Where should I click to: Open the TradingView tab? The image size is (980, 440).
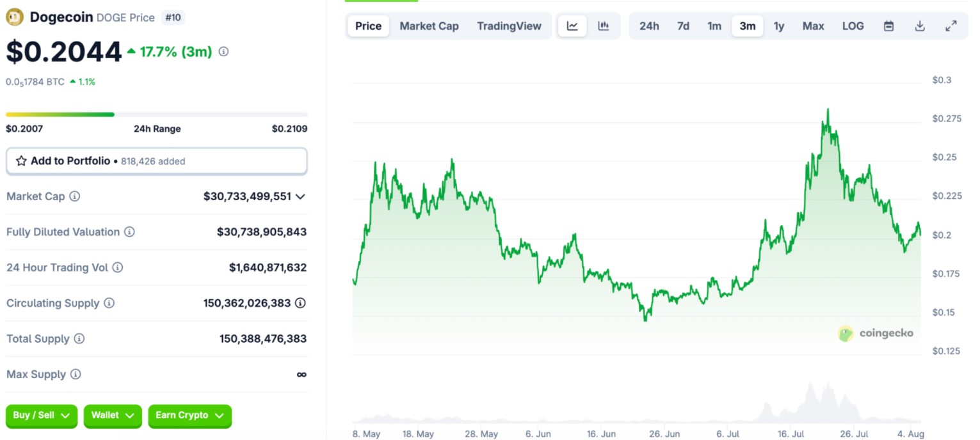pos(510,26)
